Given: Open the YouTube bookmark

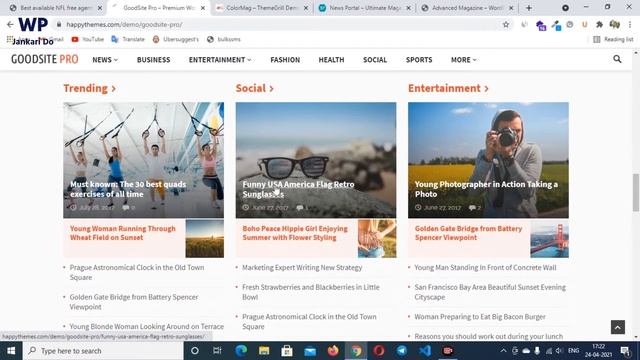Looking at the screenshot, I should pos(88,39).
